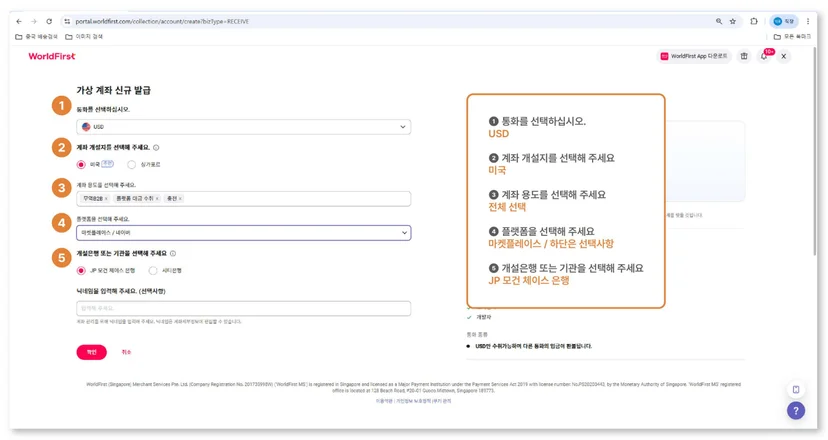This screenshot has height=440, width=828.
Task: Click the purple help question-mark button
Action: tap(796, 410)
